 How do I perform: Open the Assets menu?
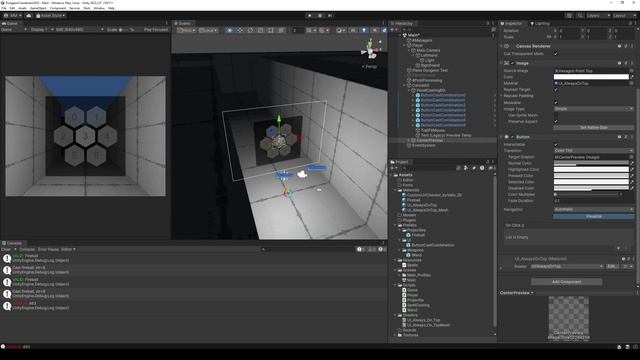[22, 8]
